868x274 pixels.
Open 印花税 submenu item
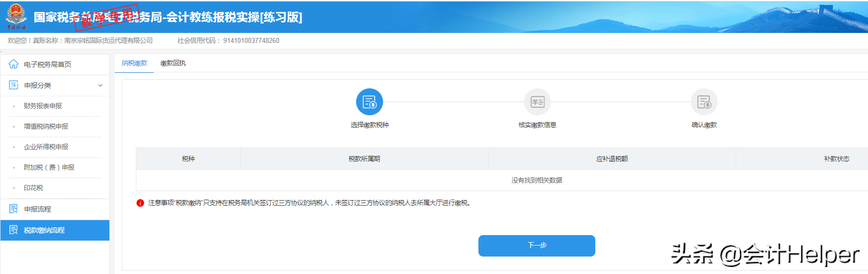point(33,188)
